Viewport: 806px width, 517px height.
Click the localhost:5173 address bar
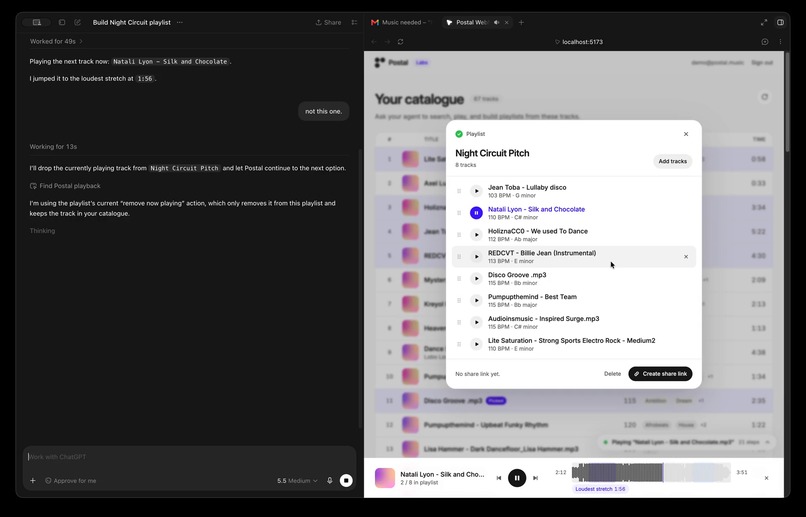[x=578, y=42]
